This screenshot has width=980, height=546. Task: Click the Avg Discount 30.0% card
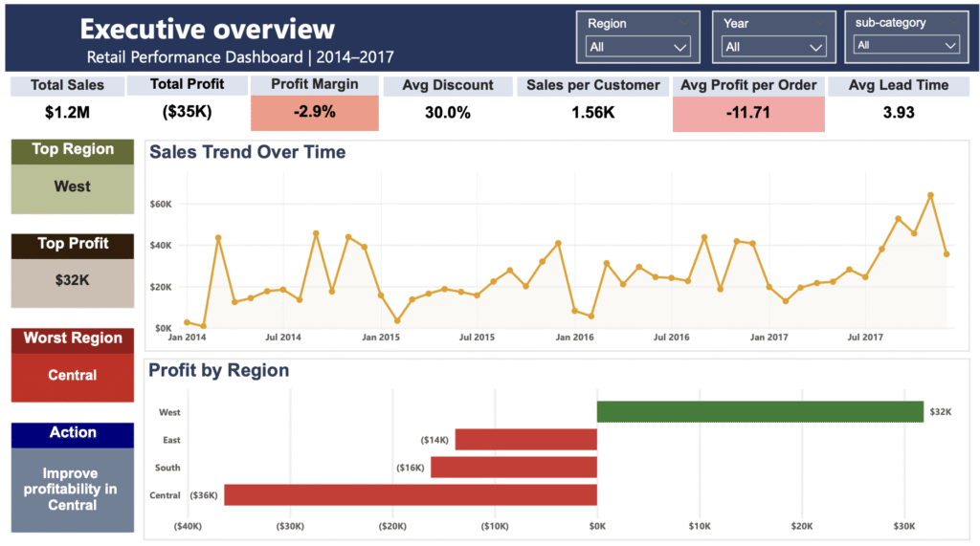[447, 112]
